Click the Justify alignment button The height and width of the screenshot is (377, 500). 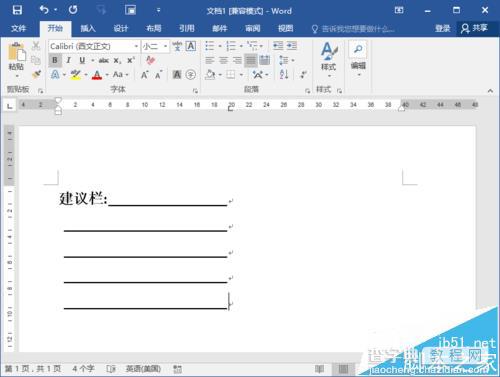click(251, 60)
